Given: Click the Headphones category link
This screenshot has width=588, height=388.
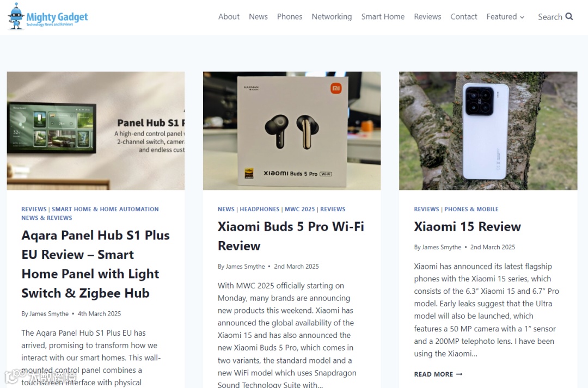Looking at the screenshot, I should (x=260, y=209).
